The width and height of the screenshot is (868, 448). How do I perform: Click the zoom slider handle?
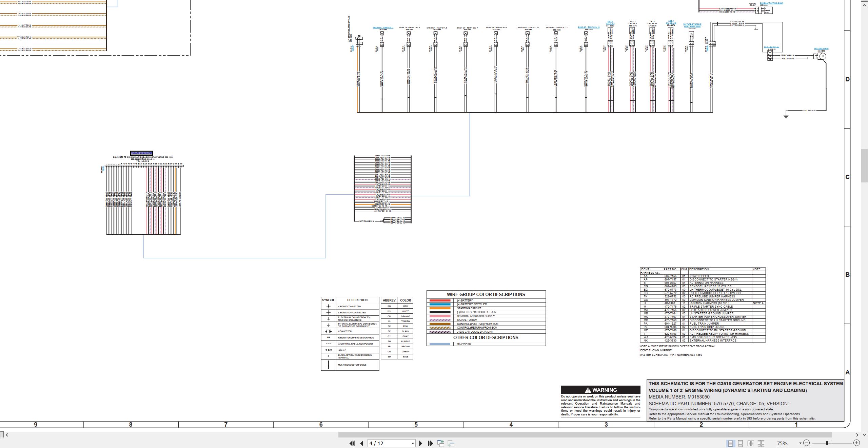coord(827,443)
